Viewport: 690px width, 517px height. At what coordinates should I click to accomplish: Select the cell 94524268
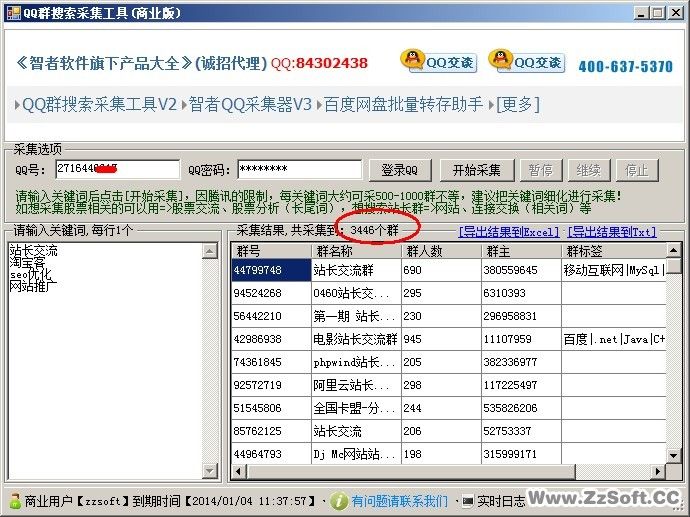272,293
